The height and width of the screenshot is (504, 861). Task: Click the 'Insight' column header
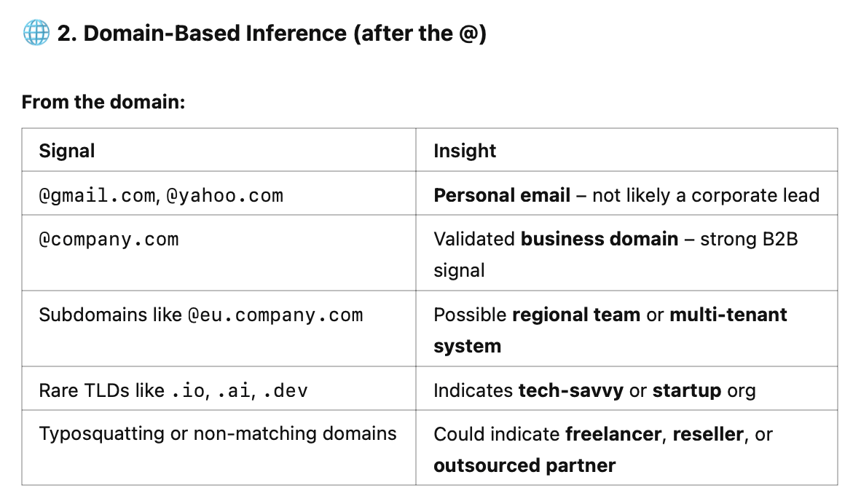(465, 151)
